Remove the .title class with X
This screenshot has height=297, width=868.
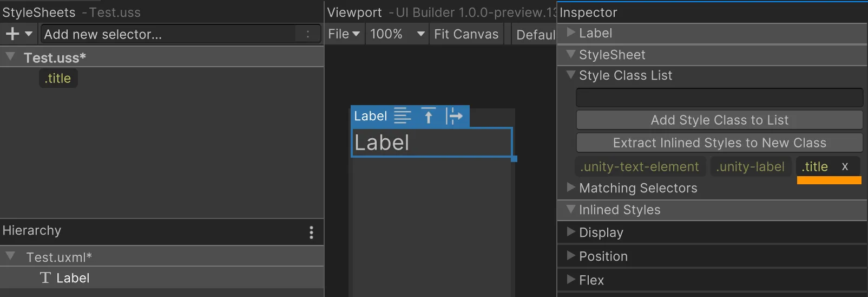pyautogui.click(x=845, y=167)
